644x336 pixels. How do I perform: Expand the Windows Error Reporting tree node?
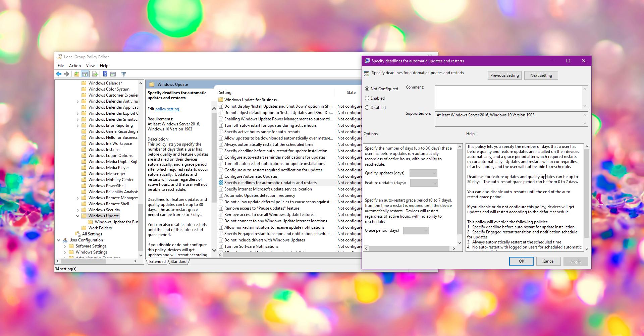[x=78, y=125]
